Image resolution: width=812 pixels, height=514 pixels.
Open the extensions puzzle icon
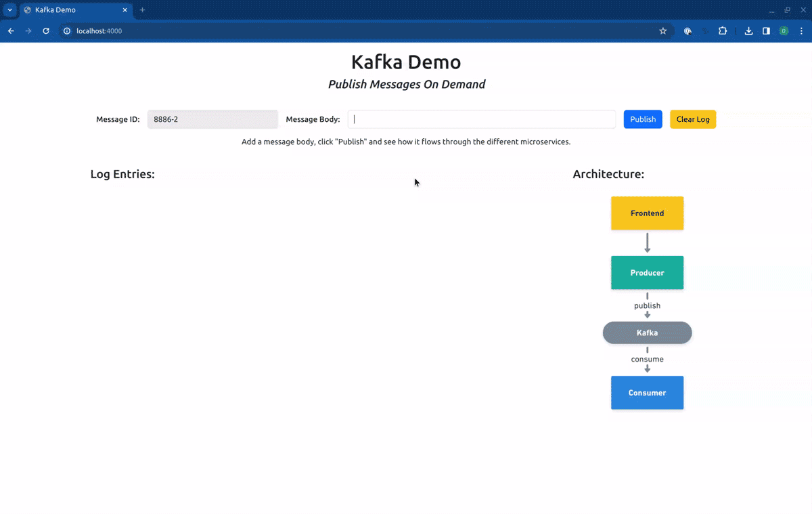point(723,31)
